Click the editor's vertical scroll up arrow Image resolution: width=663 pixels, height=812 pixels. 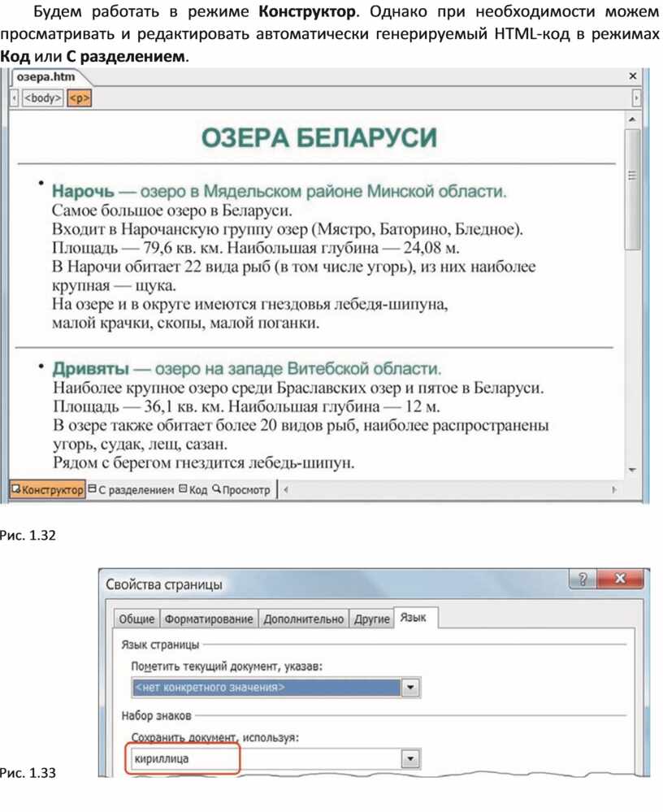coord(632,119)
